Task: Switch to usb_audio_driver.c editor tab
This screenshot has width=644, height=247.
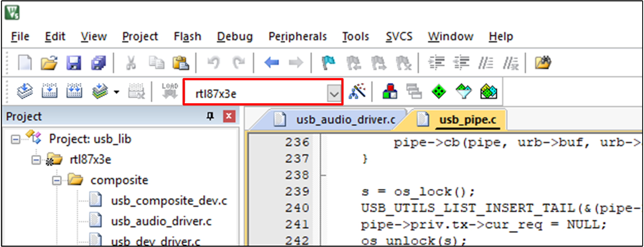Action: pyautogui.click(x=334, y=120)
